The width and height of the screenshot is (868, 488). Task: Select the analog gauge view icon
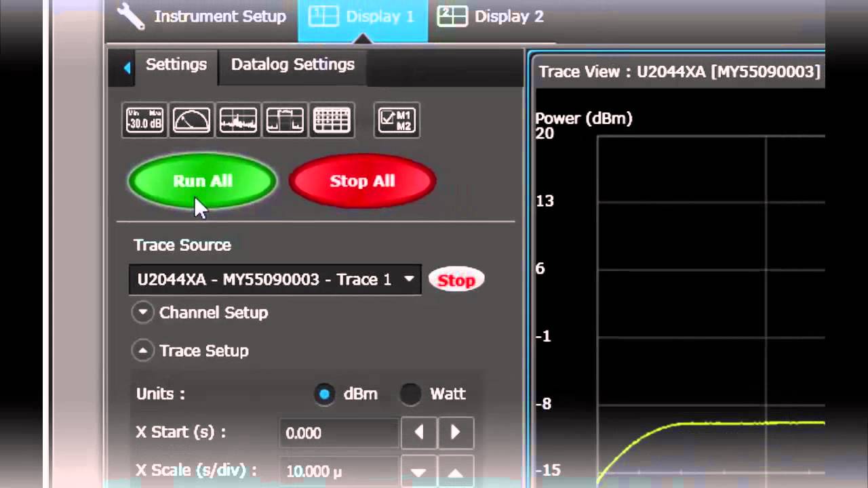click(x=192, y=121)
